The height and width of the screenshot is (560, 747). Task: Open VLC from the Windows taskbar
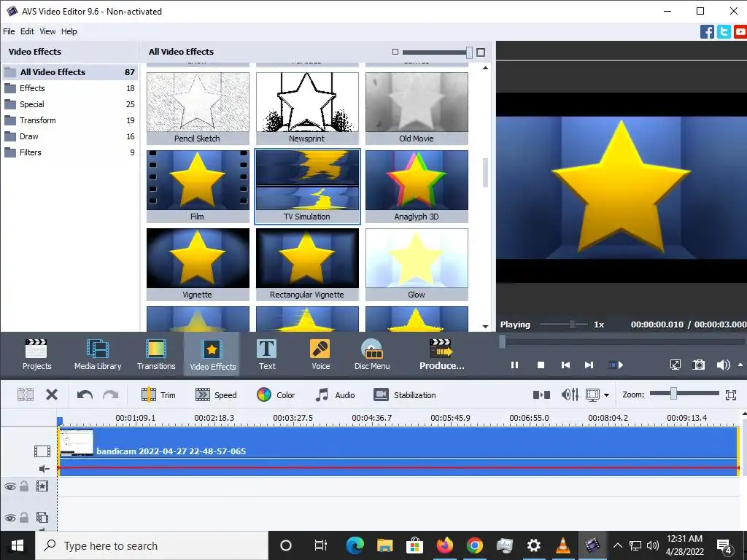(563, 545)
